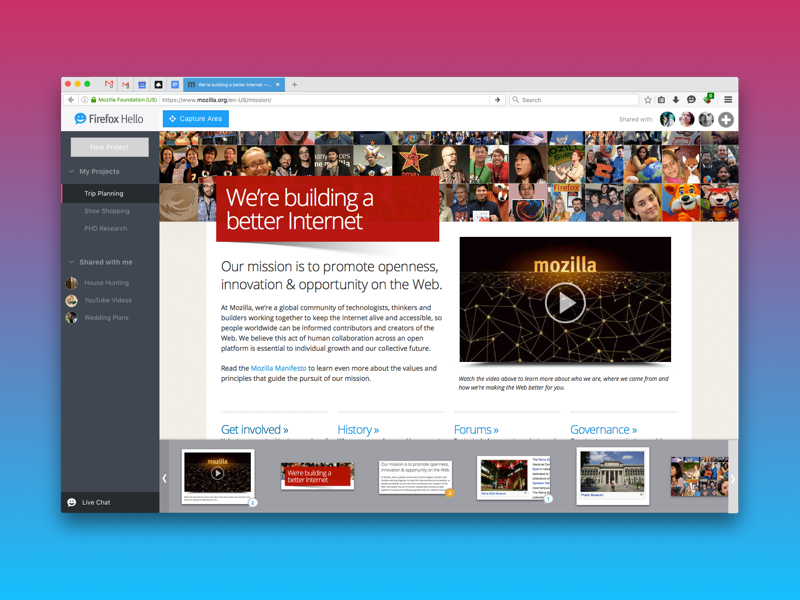Click the browser back arrow button
The image size is (800, 600).
click(x=71, y=100)
